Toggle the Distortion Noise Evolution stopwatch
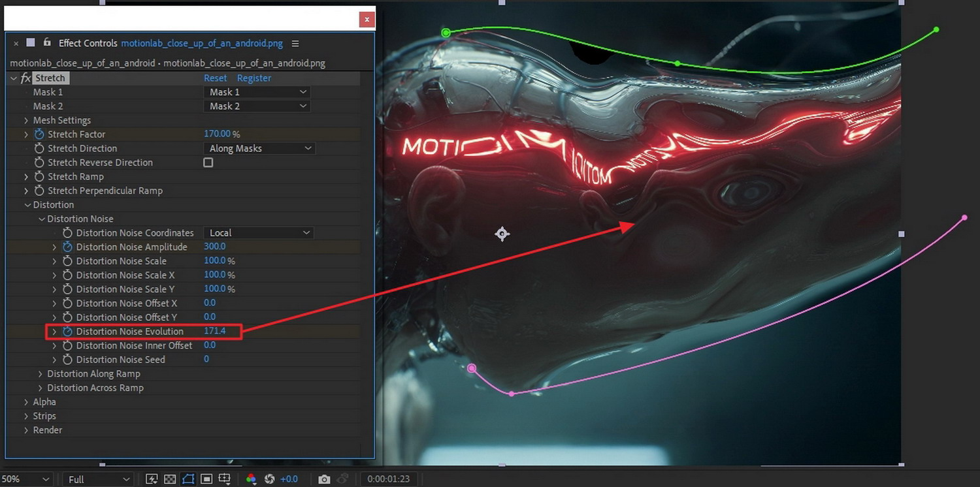 (67, 332)
